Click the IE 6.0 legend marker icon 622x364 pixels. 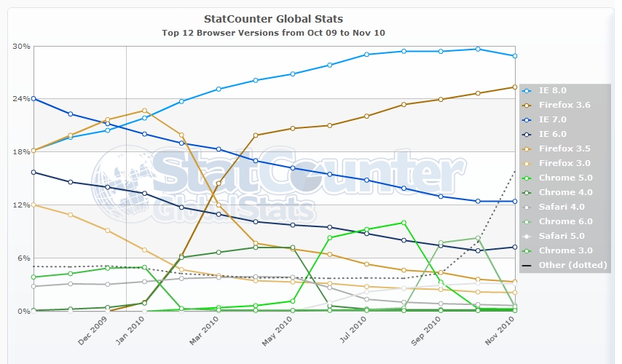(x=527, y=134)
